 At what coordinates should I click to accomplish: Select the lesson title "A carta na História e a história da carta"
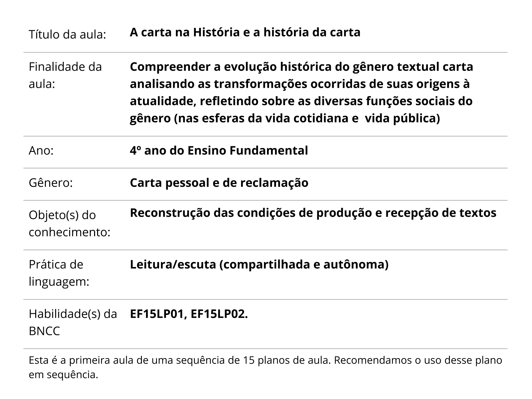click(245, 33)
